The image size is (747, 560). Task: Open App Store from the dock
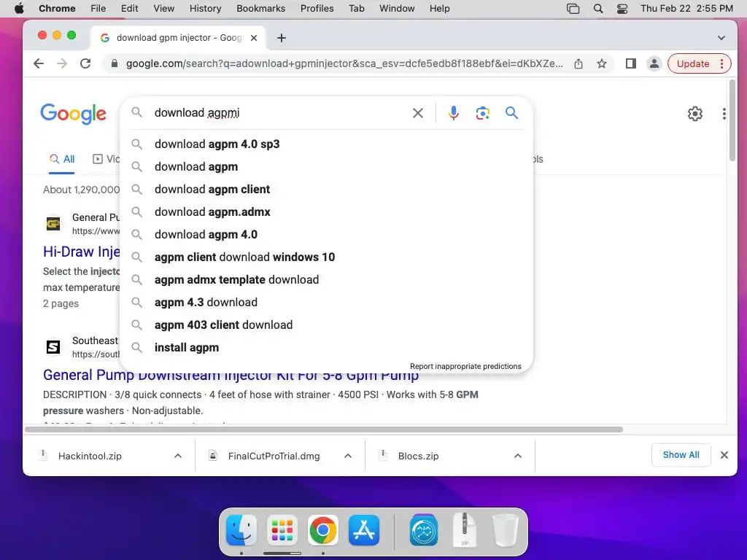[364, 530]
